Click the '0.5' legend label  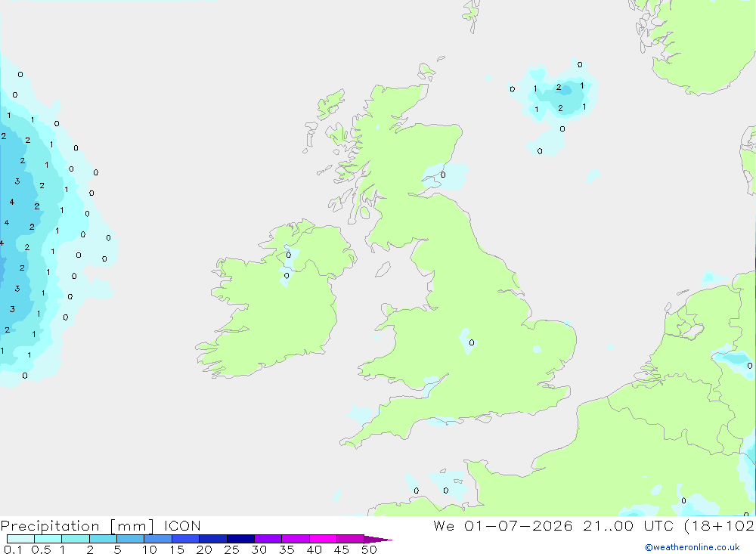(x=41, y=549)
